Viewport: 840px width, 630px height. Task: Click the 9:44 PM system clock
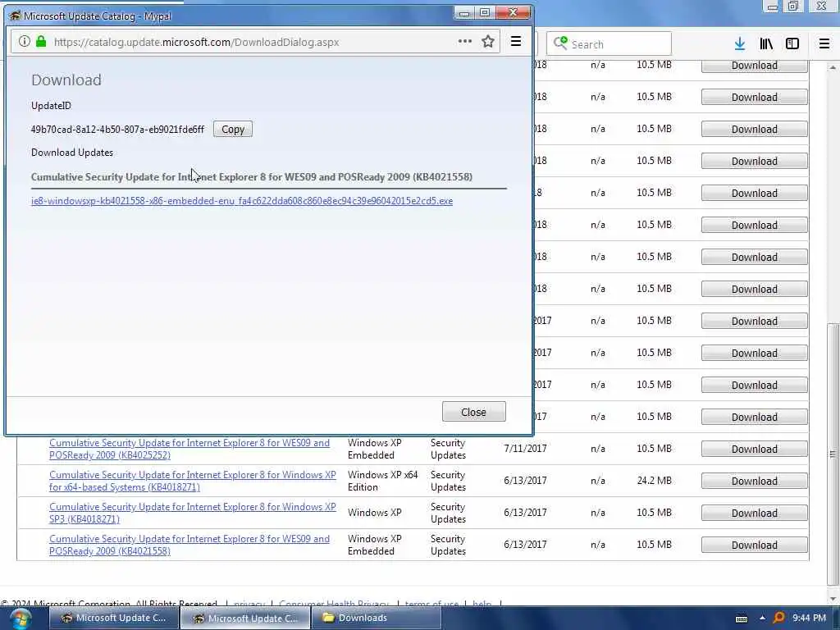[809, 618]
